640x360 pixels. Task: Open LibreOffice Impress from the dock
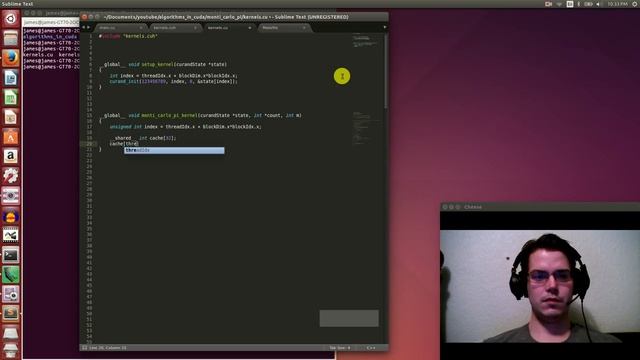pos(11,117)
